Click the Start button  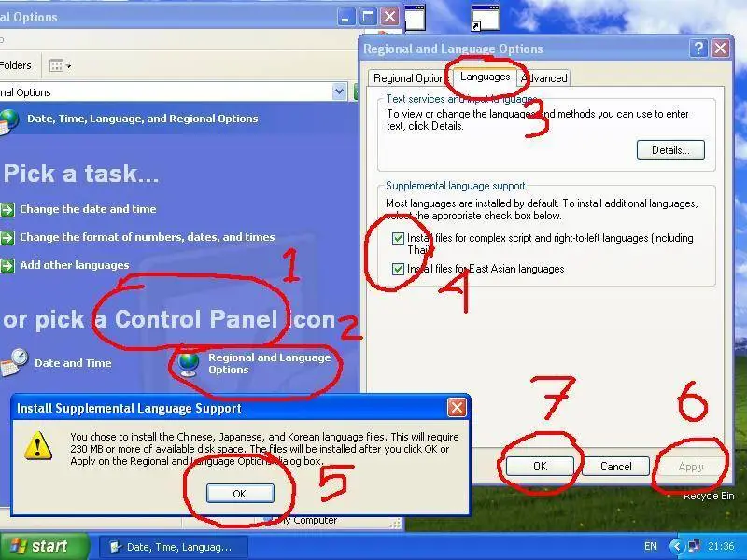tap(44, 546)
